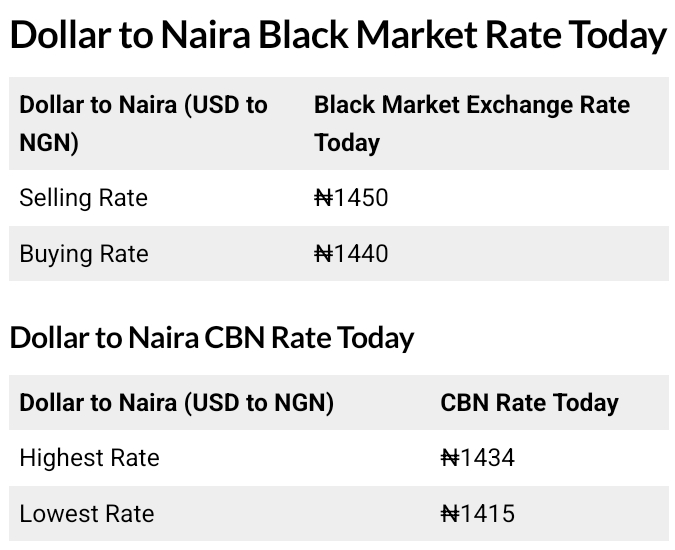Select the ₦1415 lowest rate value
Image resolution: width=675 pixels, height=550 pixels.
(x=477, y=514)
